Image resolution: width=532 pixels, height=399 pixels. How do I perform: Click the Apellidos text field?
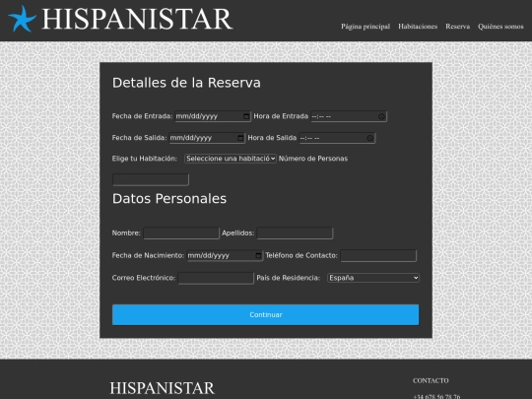click(x=295, y=233)
